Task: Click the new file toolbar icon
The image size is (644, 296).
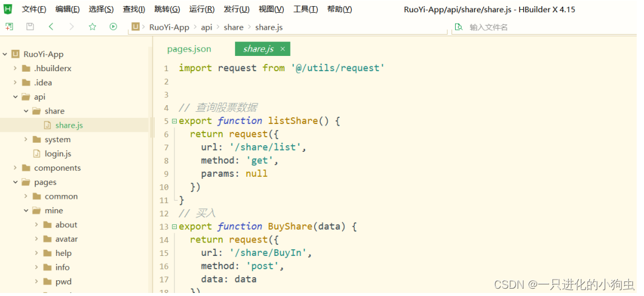Action: point(9,27)
